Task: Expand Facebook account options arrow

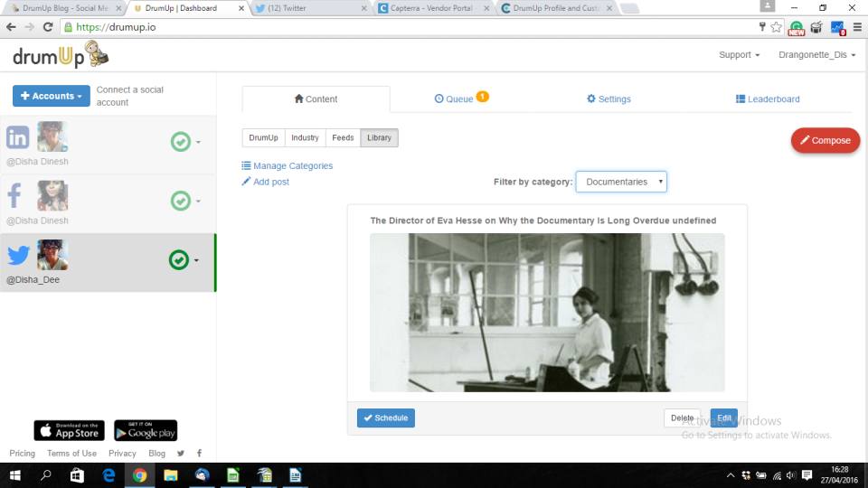Action: coord(198,202)
